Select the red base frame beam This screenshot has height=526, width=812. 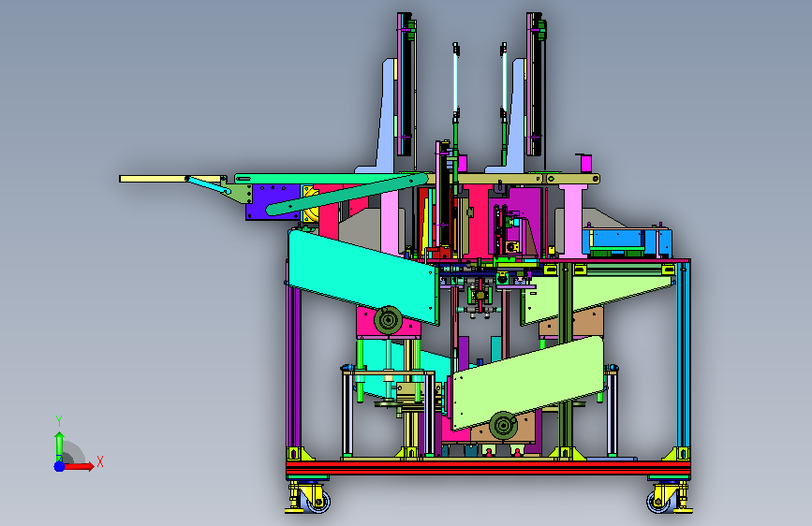[x=488, y=469]
